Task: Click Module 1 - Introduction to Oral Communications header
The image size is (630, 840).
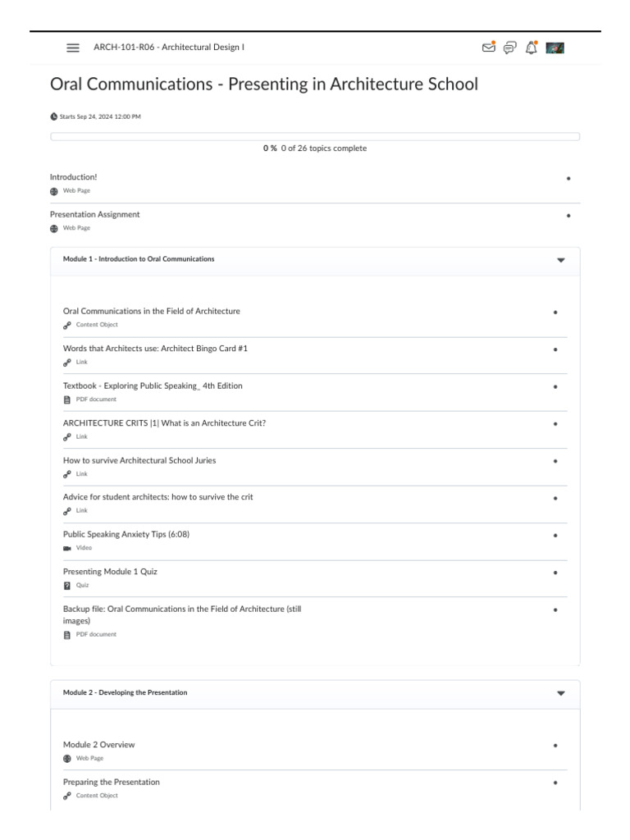Action: click(139, 259)
